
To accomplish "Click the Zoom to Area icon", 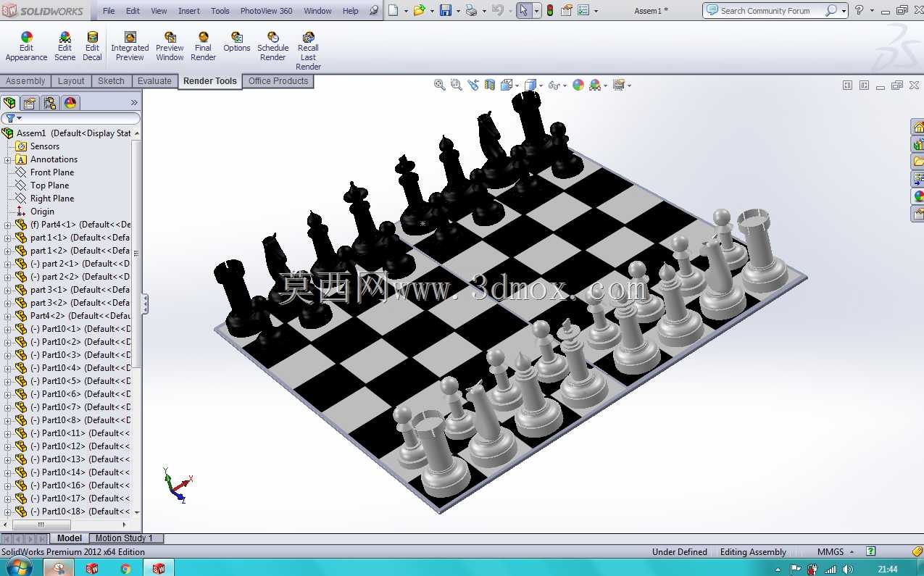I will [x=456, y=85].
